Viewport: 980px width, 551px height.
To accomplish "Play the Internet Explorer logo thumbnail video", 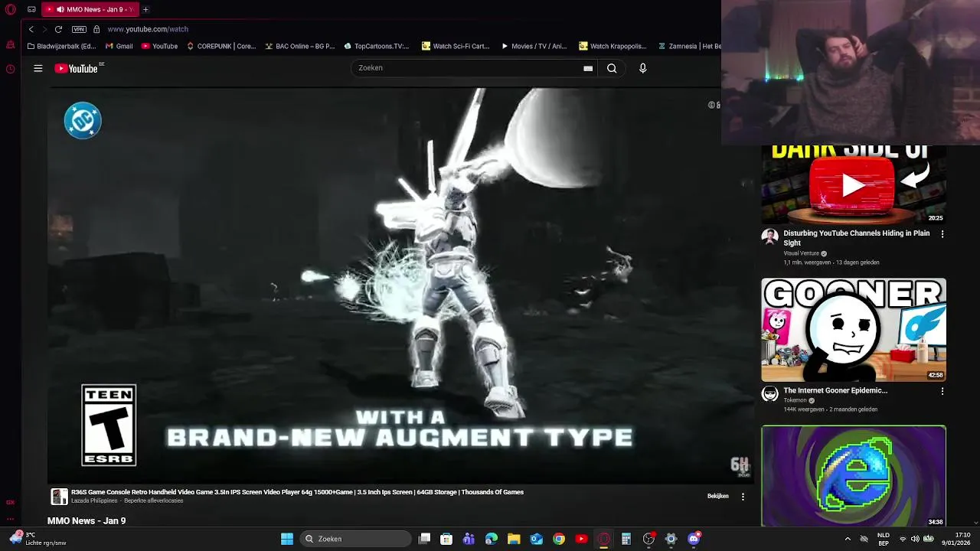I will click(854, 476).
